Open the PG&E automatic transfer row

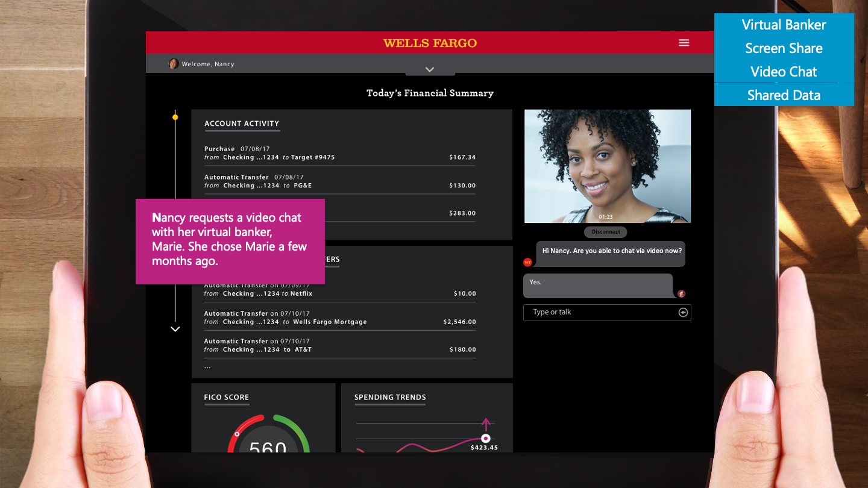click(x=340, y=181)
